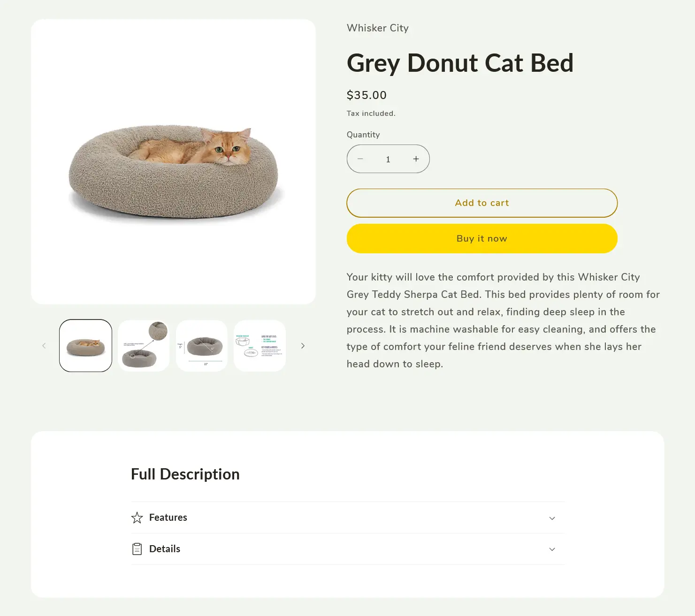This screenshot has height=616, width=695.
Task: Click the Grey Donut Cat Bed title
Action: tap(460, 63)
